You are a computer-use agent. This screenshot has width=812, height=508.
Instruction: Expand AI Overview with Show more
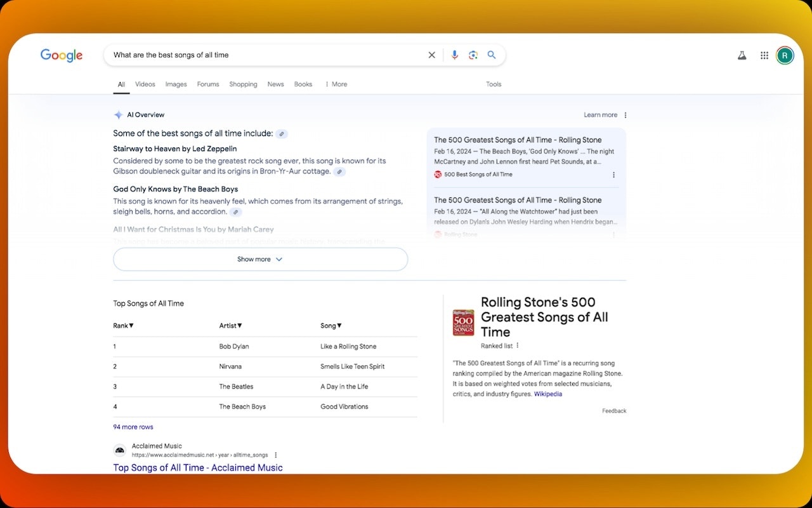pyautogui.click(x=260, y=259)
